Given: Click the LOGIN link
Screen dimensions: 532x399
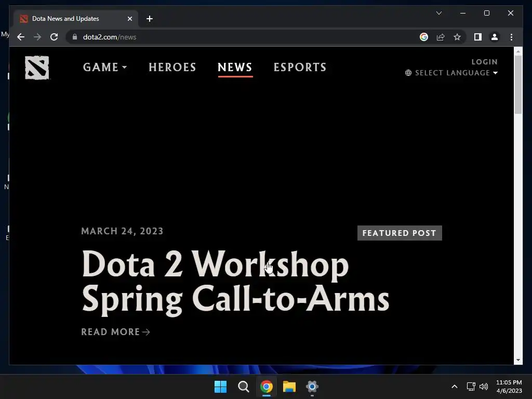Looking at the screenshot, I should [x=484, y=62].
